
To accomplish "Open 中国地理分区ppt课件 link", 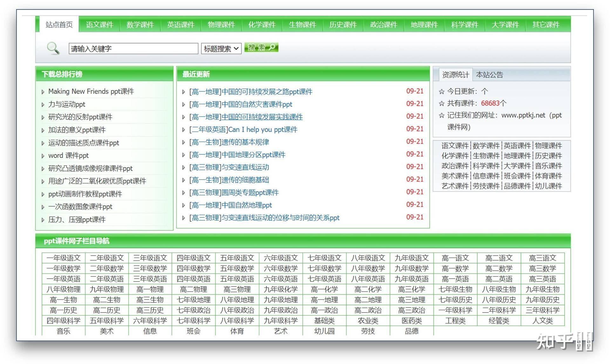I will pyautogui.click(x=253, y=155).
